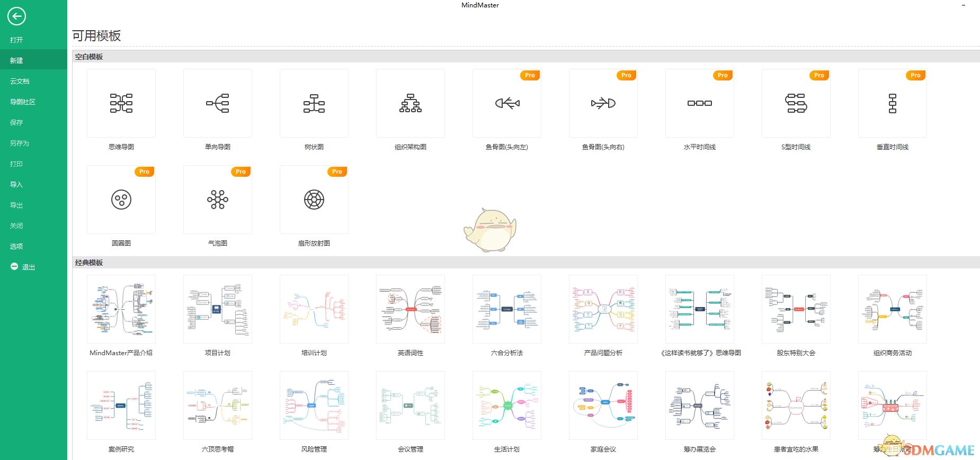The width and height of the screenshot is (980, 460).
Task: Choose the 鱼骨图(头向右) template icon
Action: [x=603, y=103]
